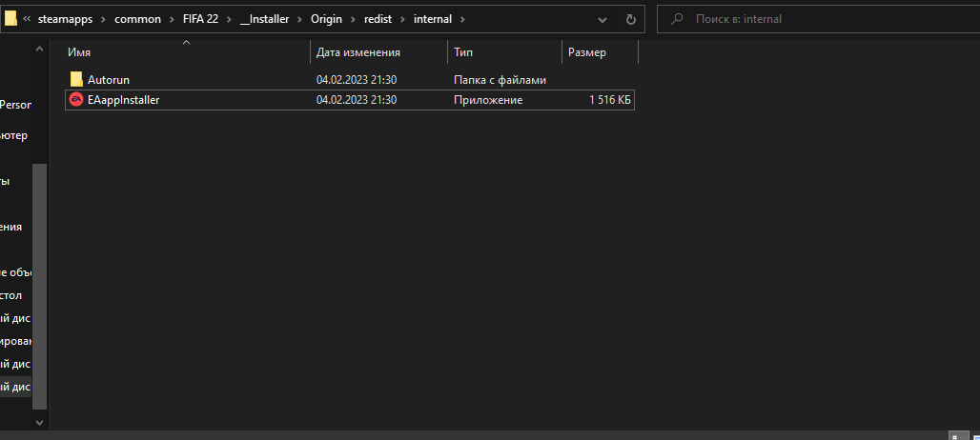Select the EA logo icon next to EAappInstaller
This screenshot has height=440, width=980.
[x=76, y=100]
